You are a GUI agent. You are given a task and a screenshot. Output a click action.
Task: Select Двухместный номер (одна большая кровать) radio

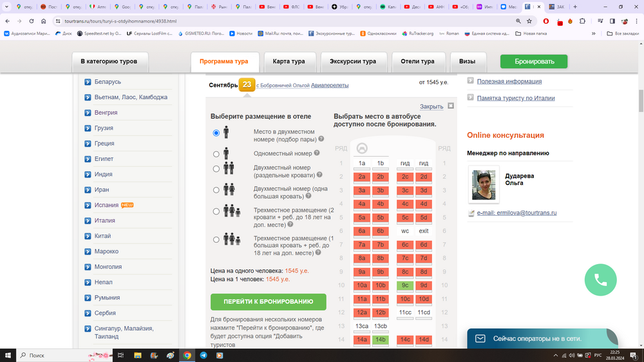point(216,190)
